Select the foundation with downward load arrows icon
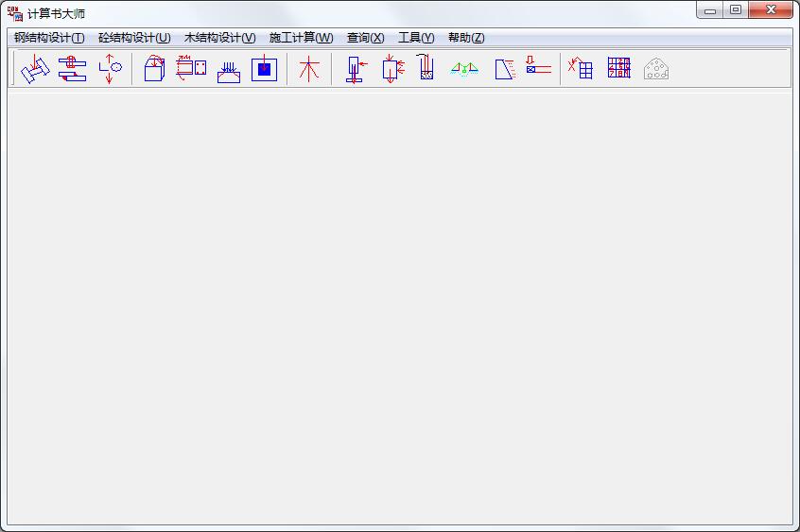The width and height of the screenshot is (800, 532). (228, 70)
